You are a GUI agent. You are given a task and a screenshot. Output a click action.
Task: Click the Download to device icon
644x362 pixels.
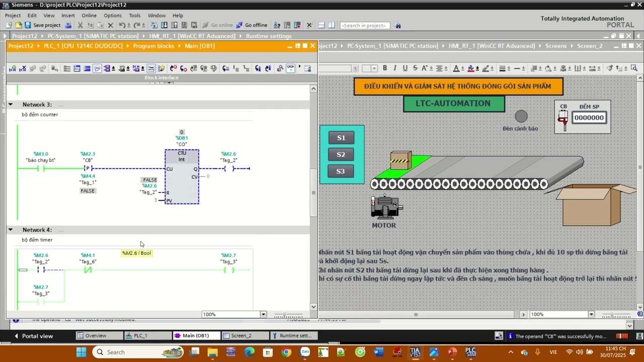164,25
